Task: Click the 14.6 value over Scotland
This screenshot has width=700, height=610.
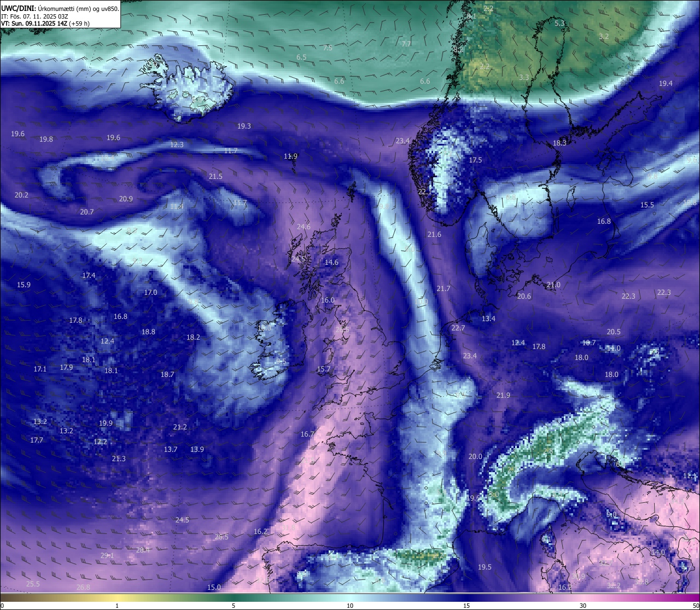Action: click(x=331, y=262)
